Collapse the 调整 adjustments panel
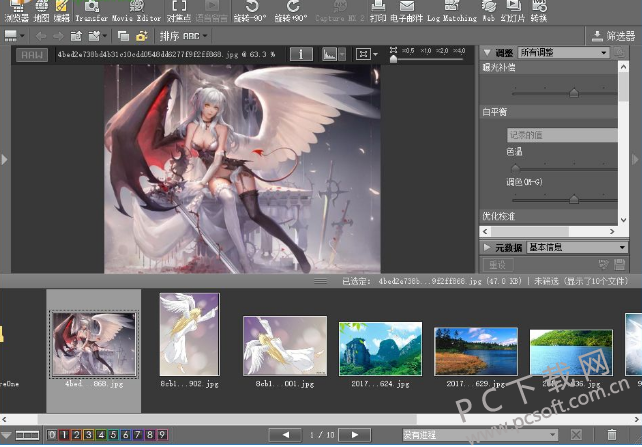This screenshot has height=447, width=642. tap(487, 52)
